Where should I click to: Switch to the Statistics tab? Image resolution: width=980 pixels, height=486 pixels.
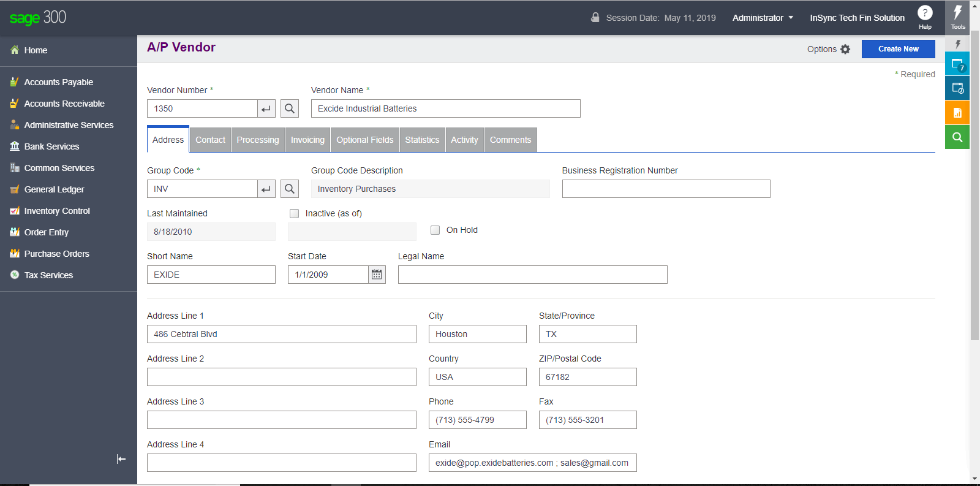(422, 140)
